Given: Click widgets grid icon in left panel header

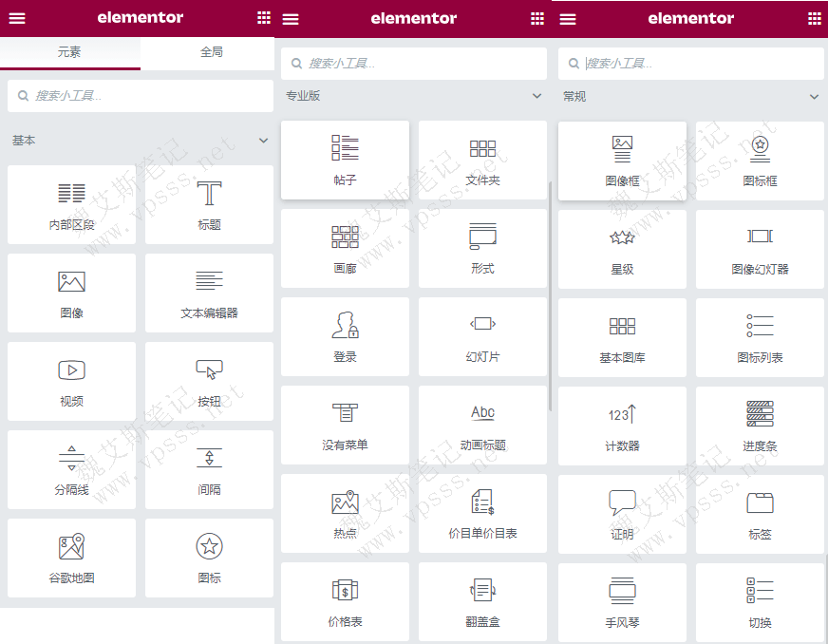Looking at the screenshot, I should point(264,18).
